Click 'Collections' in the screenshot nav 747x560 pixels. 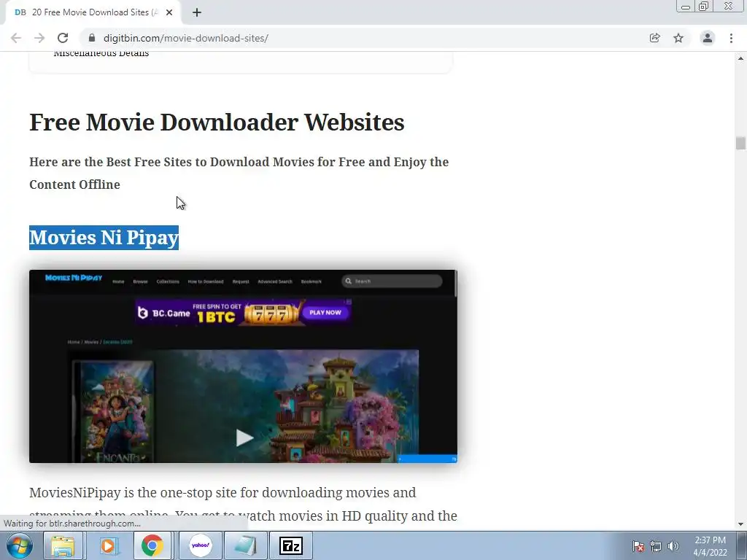[168, 281]
